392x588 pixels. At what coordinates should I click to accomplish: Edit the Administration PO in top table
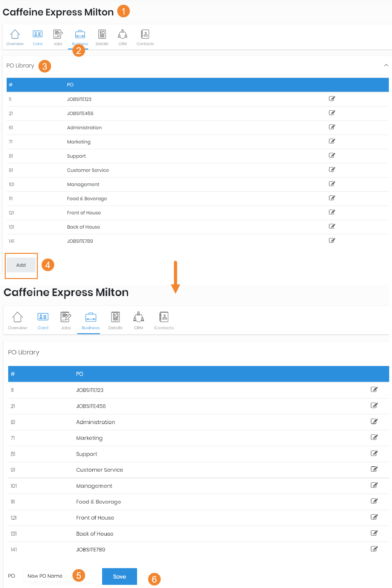coord(332,127)
